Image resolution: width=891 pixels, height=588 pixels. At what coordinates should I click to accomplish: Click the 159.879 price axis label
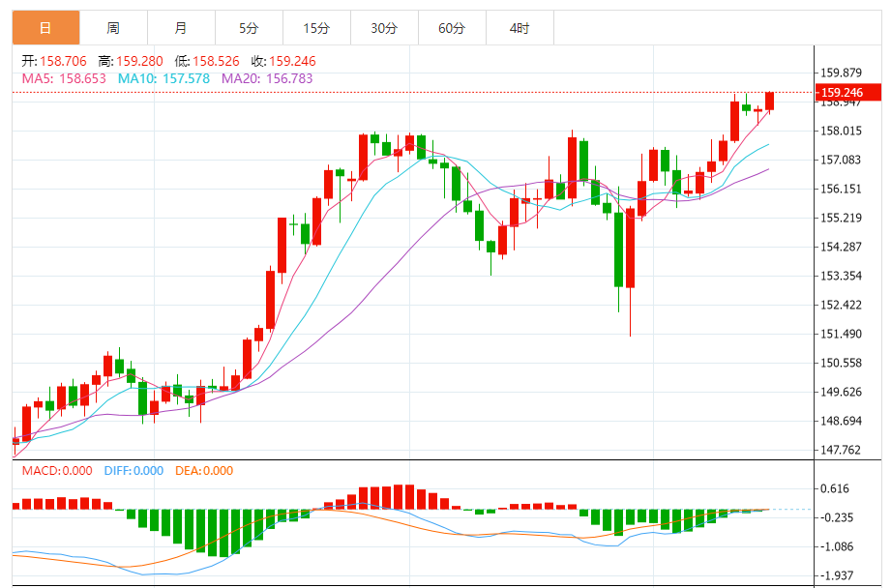pyautogui.click(x=841, y=73)
